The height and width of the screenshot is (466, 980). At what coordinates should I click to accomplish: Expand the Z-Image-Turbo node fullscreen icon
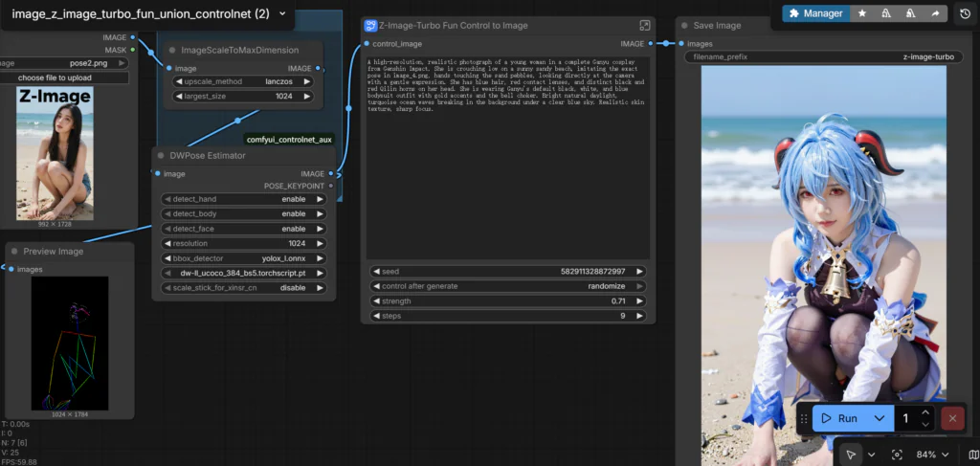pyautogui.click(x=645, y=25)
